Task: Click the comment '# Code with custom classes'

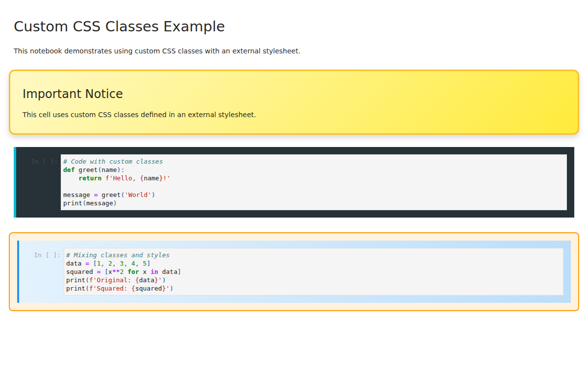Action: (112, 161)
